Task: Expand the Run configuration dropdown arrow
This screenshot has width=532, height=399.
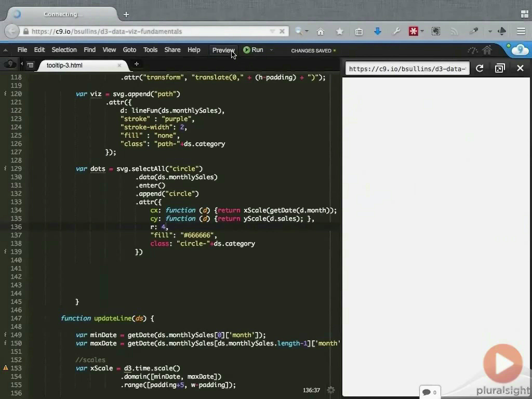Action: tap(271, 50)
